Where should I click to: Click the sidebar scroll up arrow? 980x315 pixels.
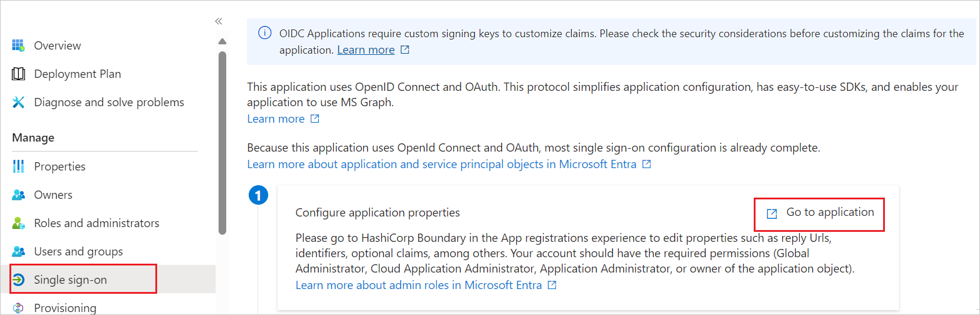coord(222,41)
